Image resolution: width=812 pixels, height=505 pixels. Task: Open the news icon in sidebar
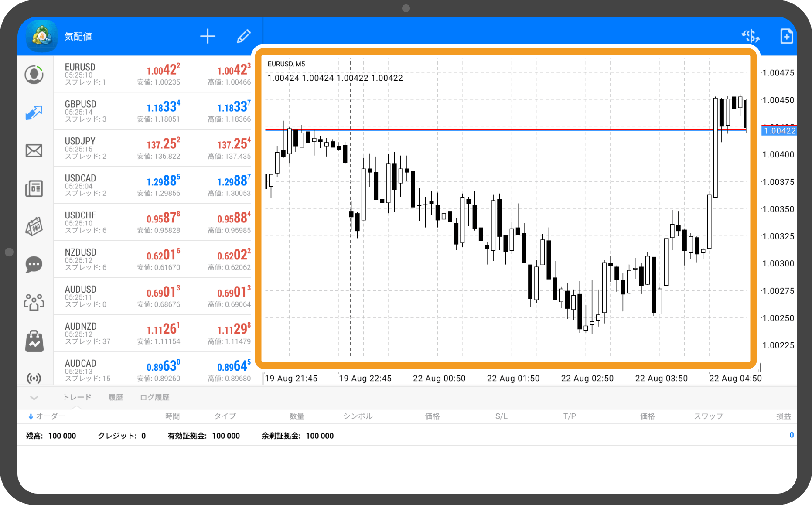pos(34,189)
